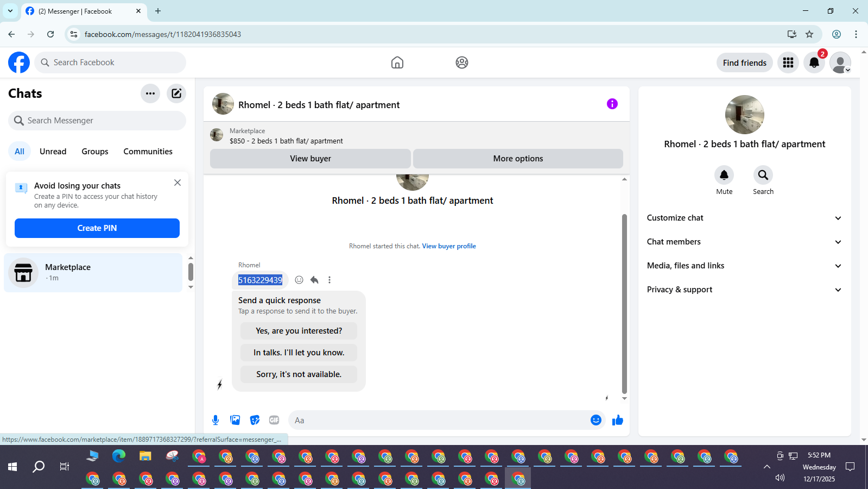The image size is (868, 489).
Task: Go to the Home feed icon
Action: [397, 62]
